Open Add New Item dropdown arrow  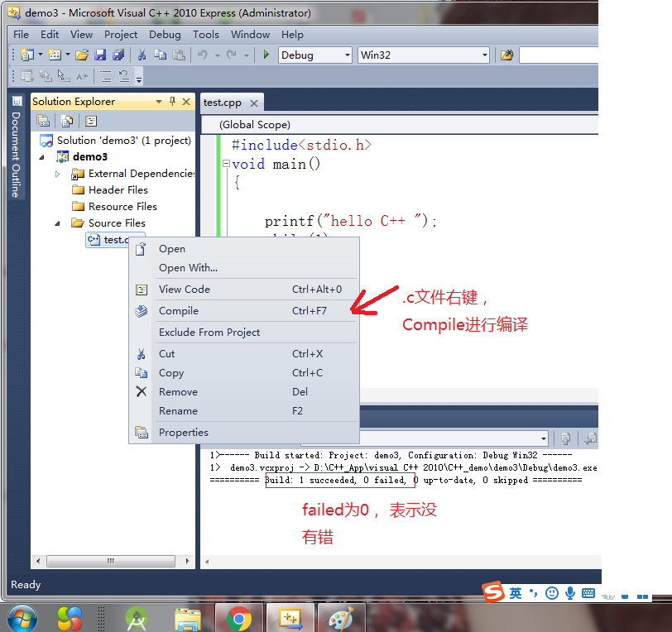(68, 55)
